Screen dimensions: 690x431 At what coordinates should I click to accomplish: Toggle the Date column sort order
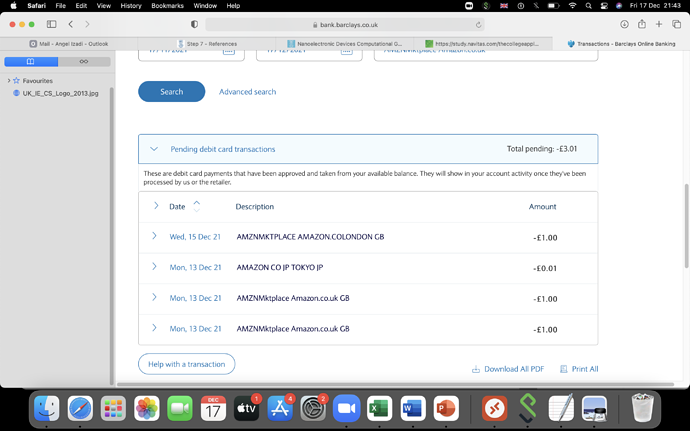196,205
